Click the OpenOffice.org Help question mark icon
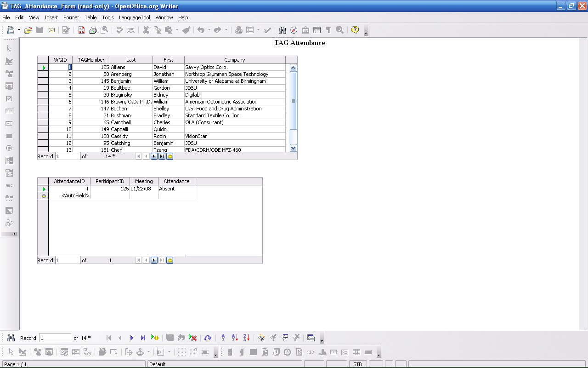 (355, 30)
